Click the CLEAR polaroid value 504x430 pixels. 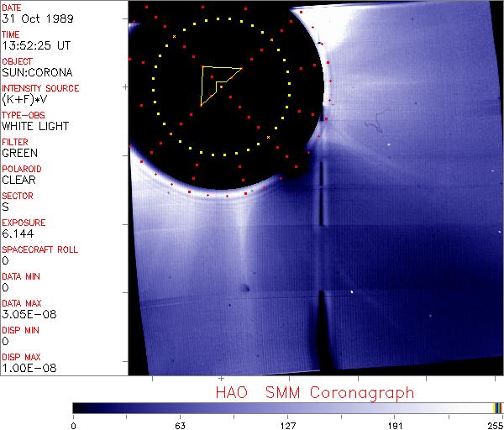pyautogui.click(x=19, y=180)
